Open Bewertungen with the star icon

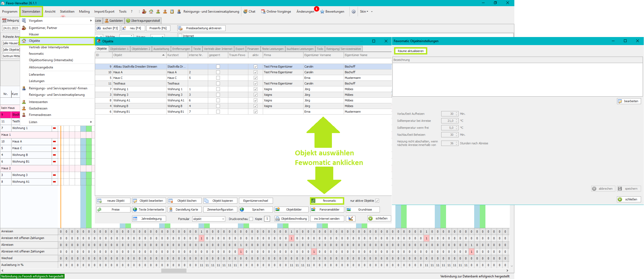pyautogui.click(x=332, y=12)
